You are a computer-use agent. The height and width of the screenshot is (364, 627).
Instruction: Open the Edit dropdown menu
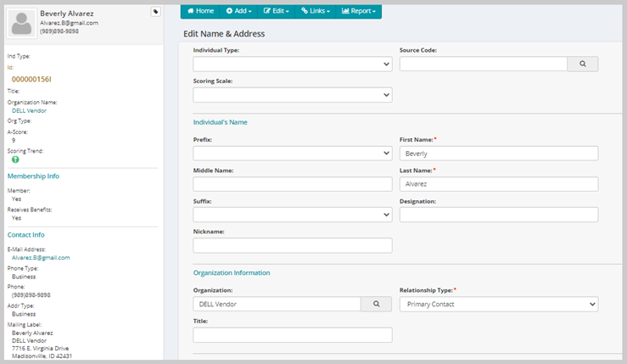(276, 11)
